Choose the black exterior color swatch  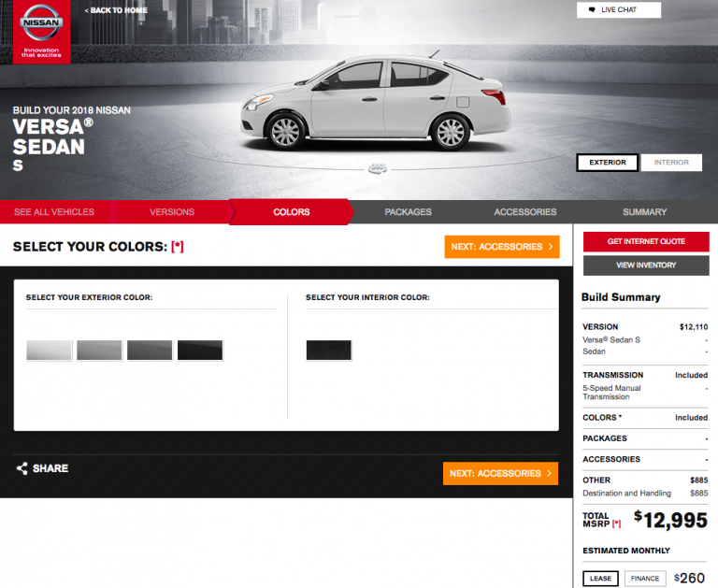tap(200, 351)
